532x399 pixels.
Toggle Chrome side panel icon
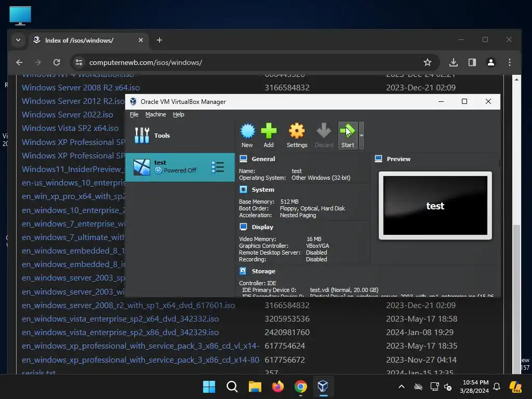(472, 62)
